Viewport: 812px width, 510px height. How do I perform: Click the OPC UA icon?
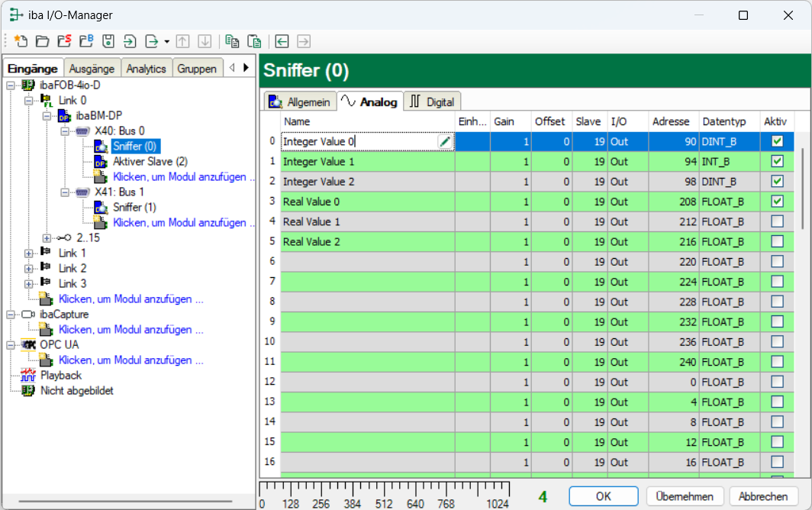click(28, 344)
